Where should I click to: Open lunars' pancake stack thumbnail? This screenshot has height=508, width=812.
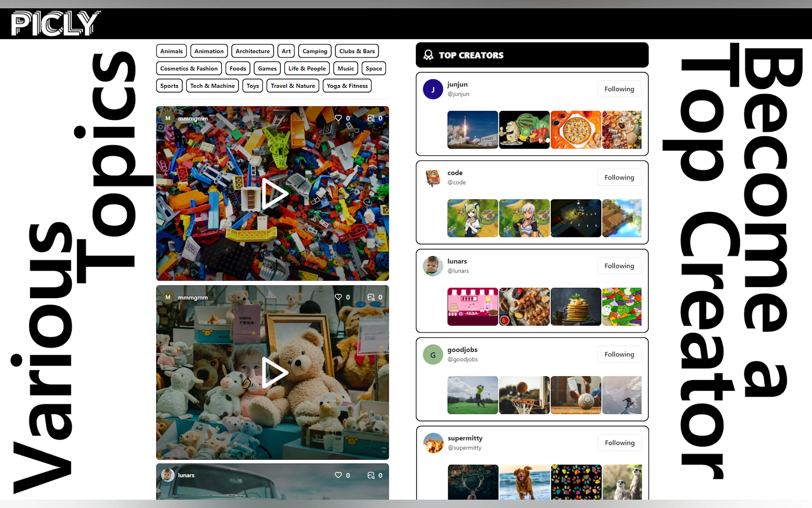click(x=575, y=306)
